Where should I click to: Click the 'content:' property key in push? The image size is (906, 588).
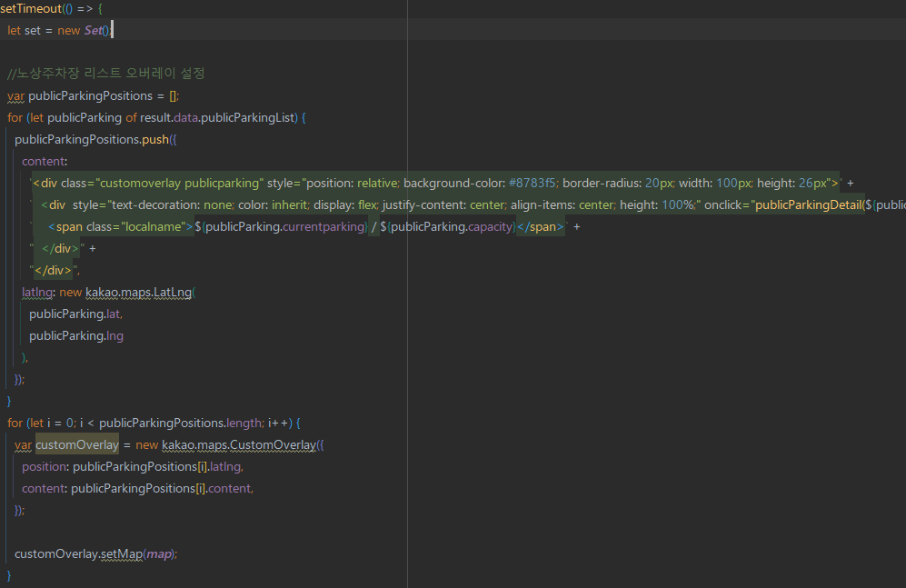click(x=45, y=162)
